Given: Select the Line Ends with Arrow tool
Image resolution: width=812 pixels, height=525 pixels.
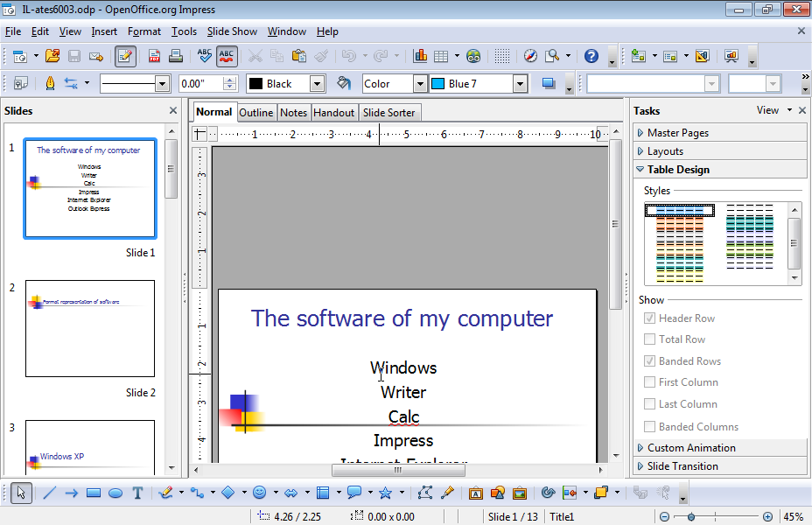Looking at the screenshot, I should 72,493.
